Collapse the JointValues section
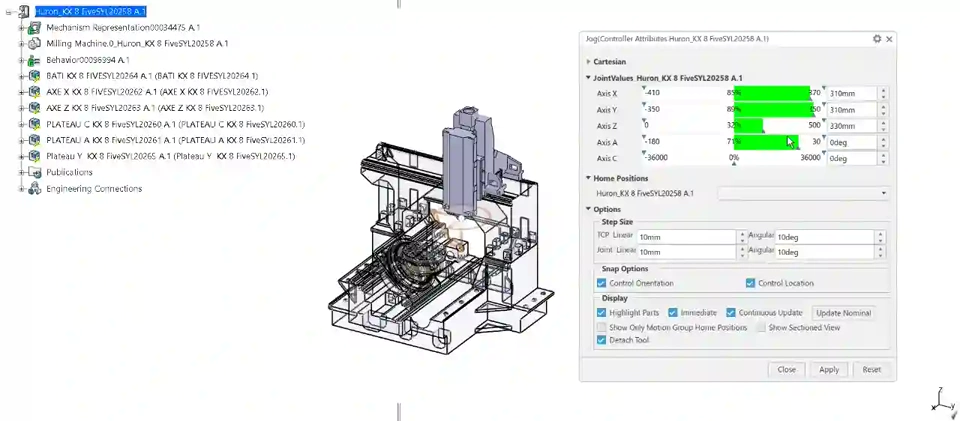960x421 pixels. 588,78
